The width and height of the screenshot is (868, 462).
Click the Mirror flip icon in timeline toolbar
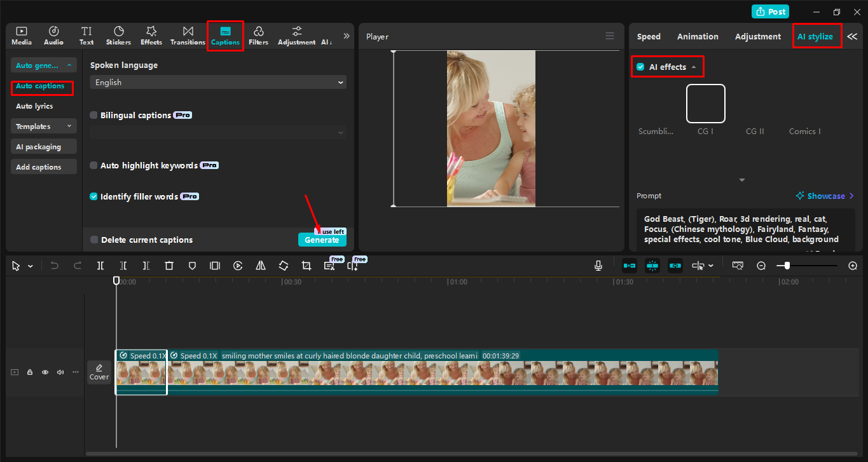(x=261, y=266)
